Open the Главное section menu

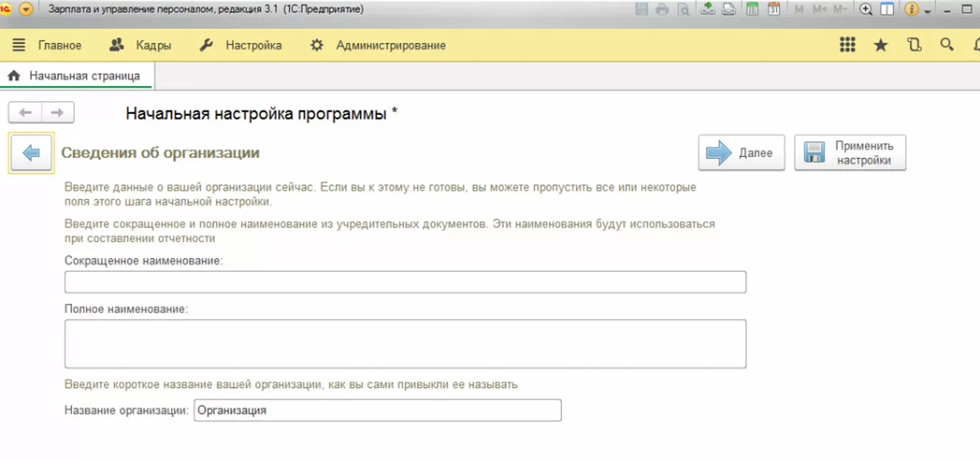[47, 45]
